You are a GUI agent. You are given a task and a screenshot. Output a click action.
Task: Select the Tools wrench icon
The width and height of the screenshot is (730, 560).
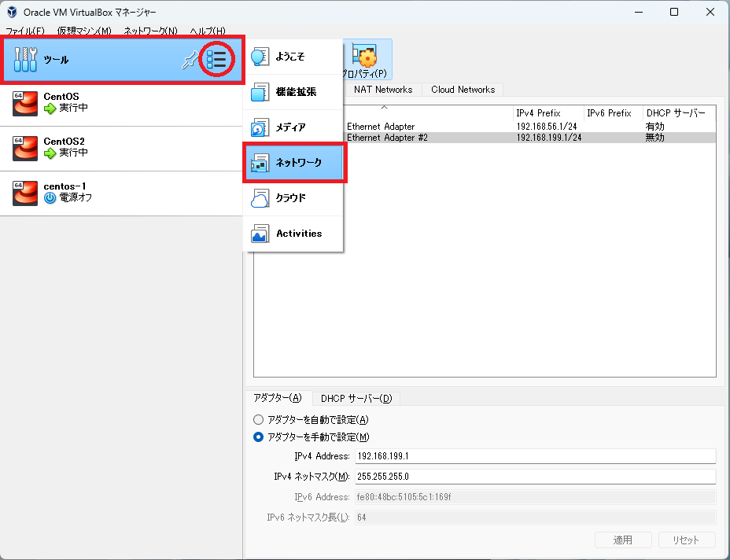25,60
